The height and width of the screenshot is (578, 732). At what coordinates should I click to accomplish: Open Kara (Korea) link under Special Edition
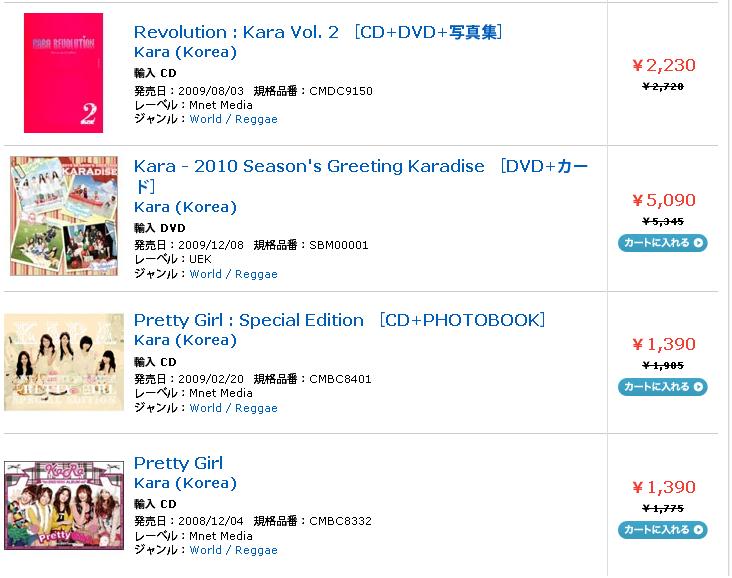[185, 340]
